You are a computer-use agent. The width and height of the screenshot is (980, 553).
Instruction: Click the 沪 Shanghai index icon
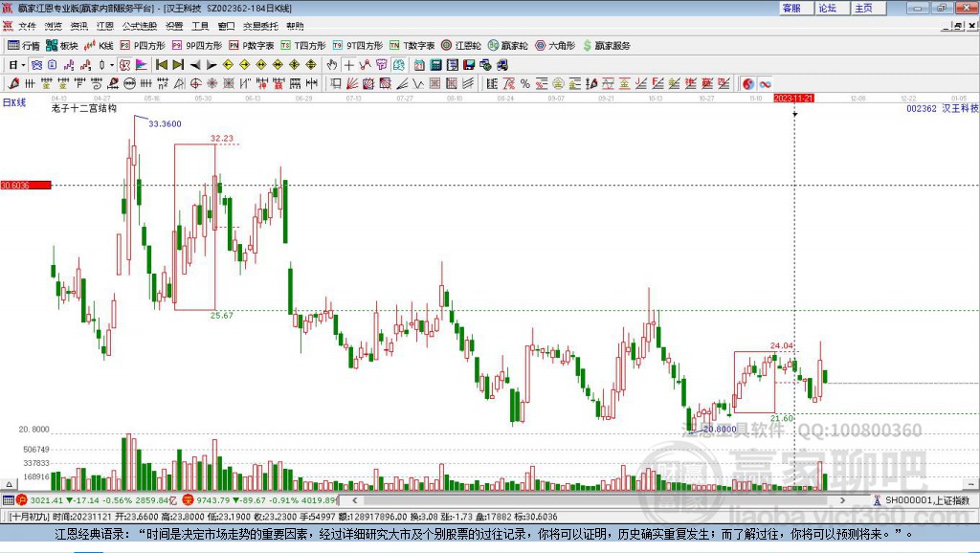tap(22, 499)
